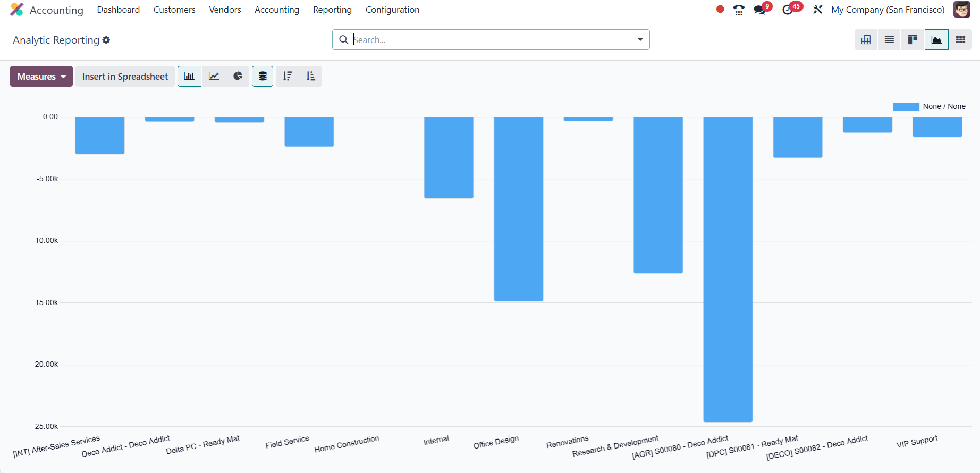This screenshot has height=473, width=980.
Task: Open the Measures dropdown
Action: click(41, 77)
